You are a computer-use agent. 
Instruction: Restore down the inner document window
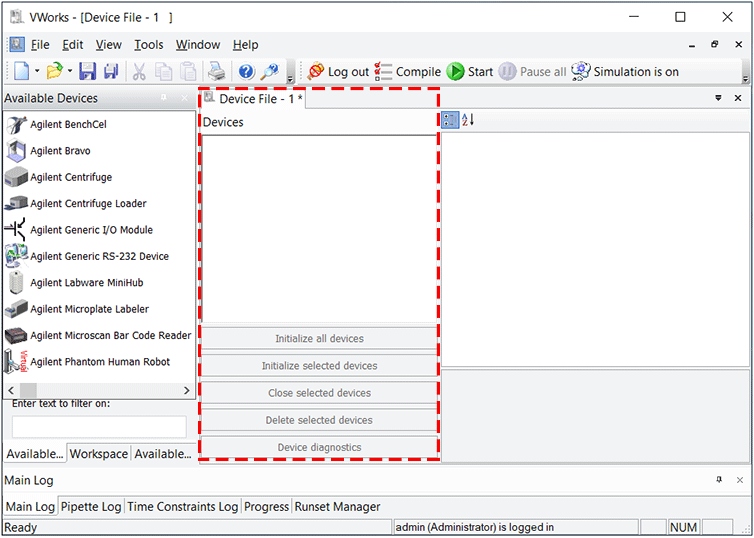pyautogui.click(x=715, y=45)
